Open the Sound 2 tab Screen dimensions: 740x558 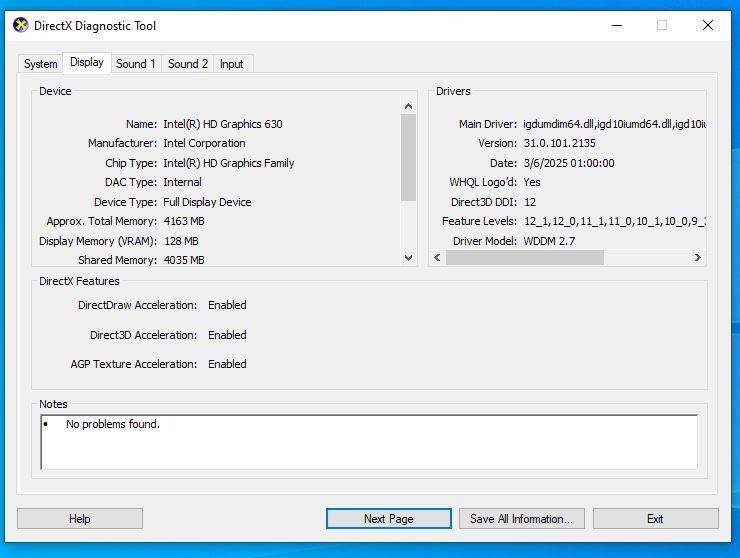[188, 64]
